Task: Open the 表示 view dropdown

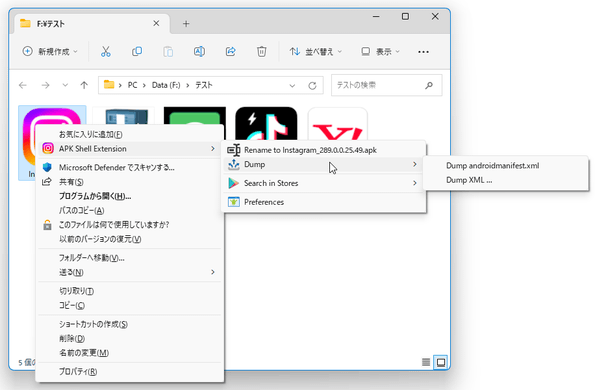Action: tap(380, 52)
